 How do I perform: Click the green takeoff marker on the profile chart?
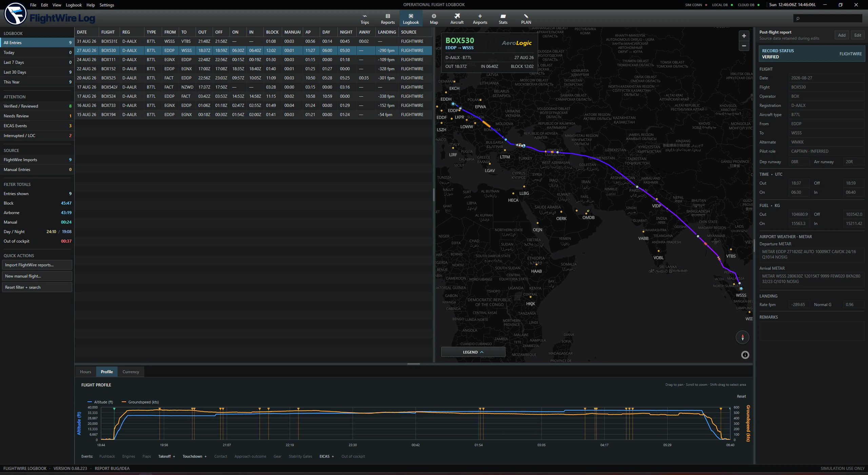tap(114, 409)
